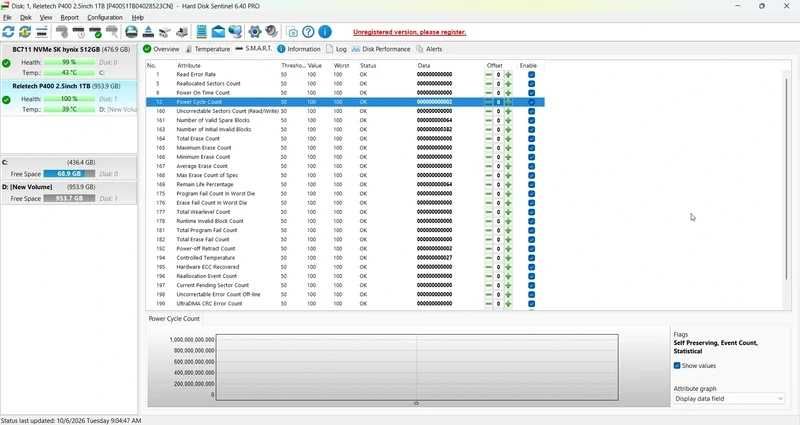Click the plus offset for Power-off Retract Count
Viewport: 800px width, 425px height.
pyautogui.click(x=508, y=249)
